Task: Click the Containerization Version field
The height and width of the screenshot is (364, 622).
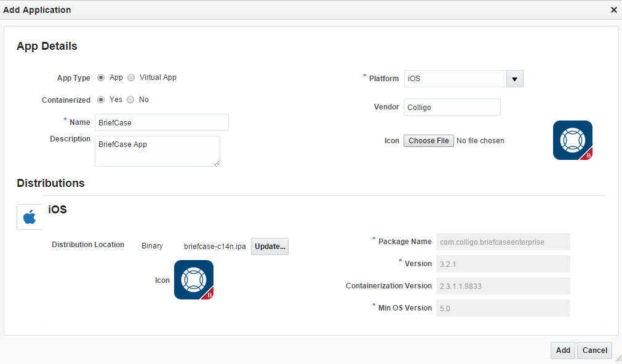Action: coord(503,286)
